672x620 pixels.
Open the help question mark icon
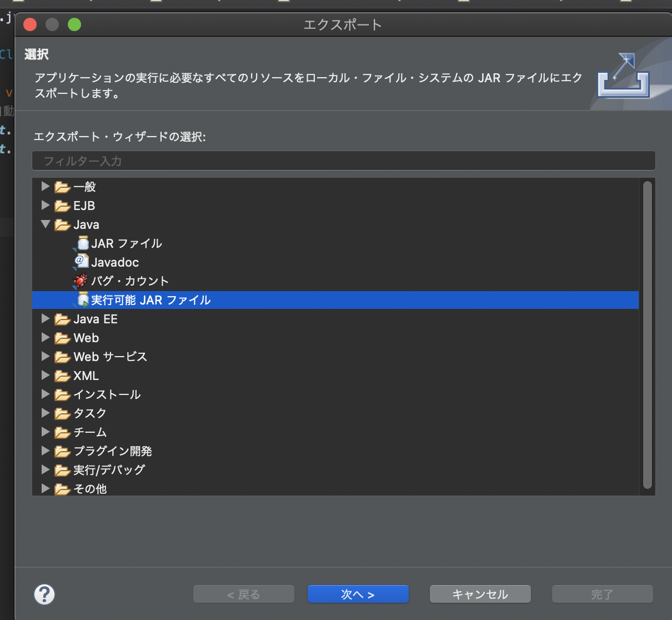click(44, 594)
